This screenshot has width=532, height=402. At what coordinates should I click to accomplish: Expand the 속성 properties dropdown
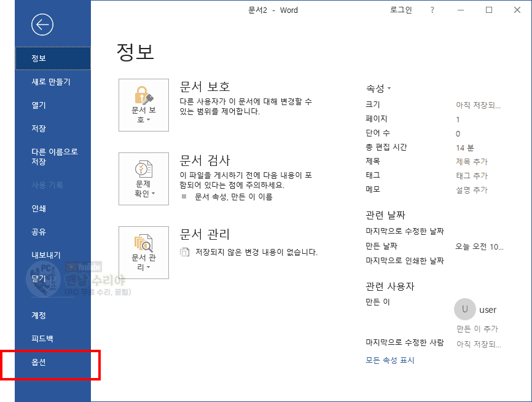378,89
